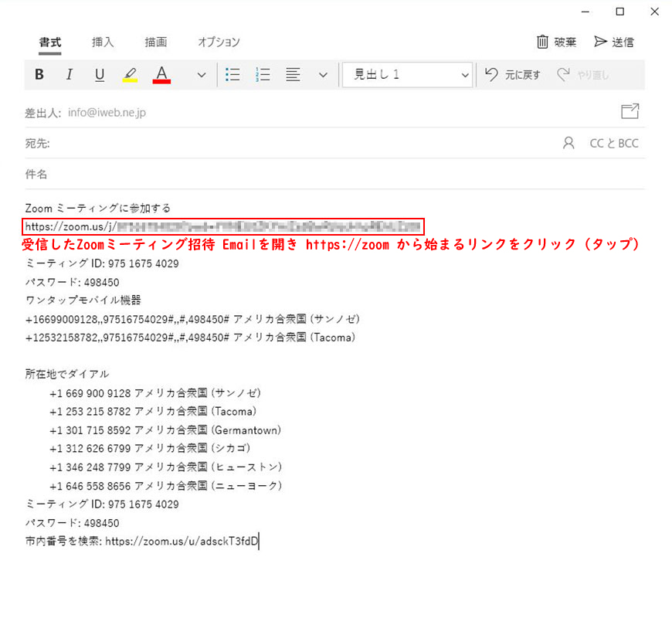Click the line starting +16699009128
This screenshot has height=618, width=672.
192,319
